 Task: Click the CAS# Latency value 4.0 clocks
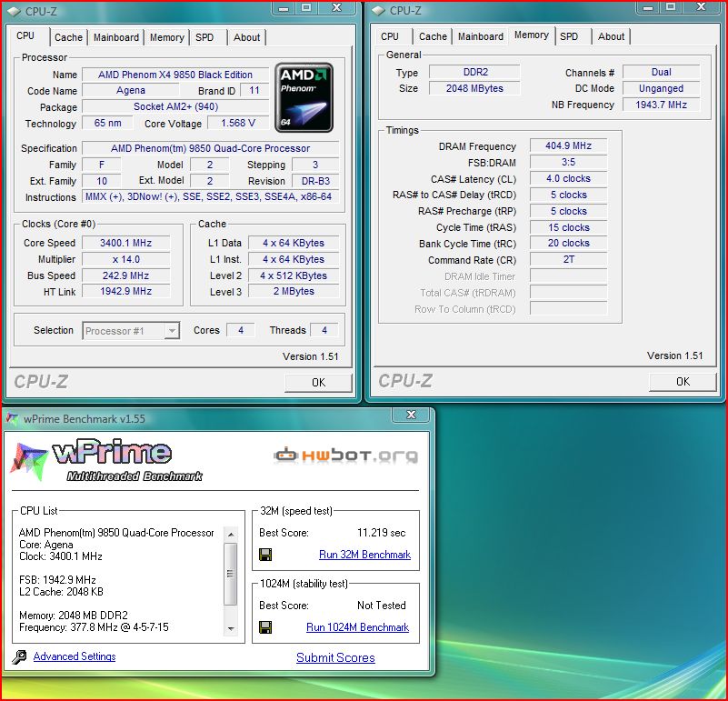(x=568, y=178)
